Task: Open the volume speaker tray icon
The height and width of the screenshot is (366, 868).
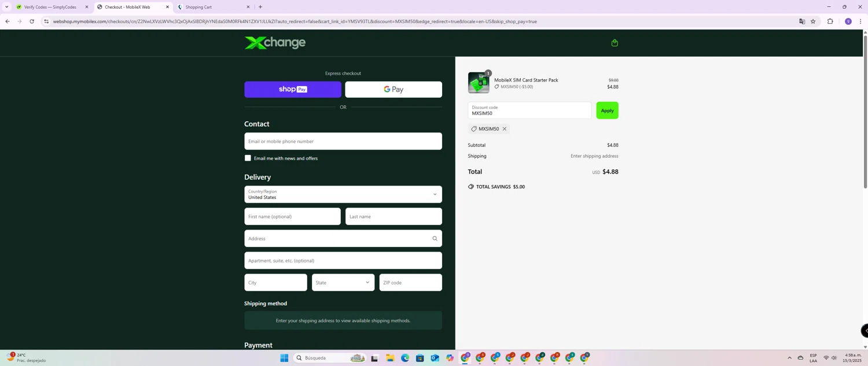Action: pyautogui.click(x=834, y=358)
